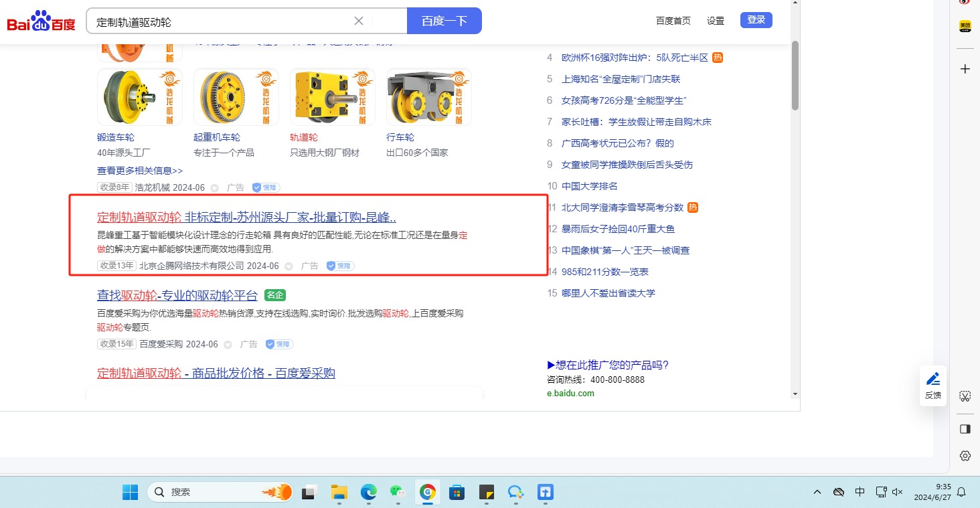The width and height of the screenshot is (980, 508).
Task: Open the 查看更多相关信息>> link
Action: 140,171
